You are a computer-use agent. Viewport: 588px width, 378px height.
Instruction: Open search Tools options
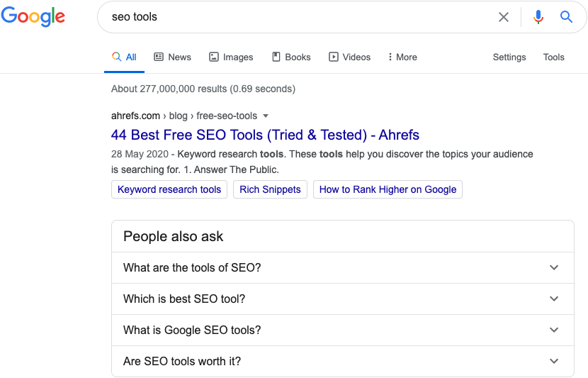[553, 57]
